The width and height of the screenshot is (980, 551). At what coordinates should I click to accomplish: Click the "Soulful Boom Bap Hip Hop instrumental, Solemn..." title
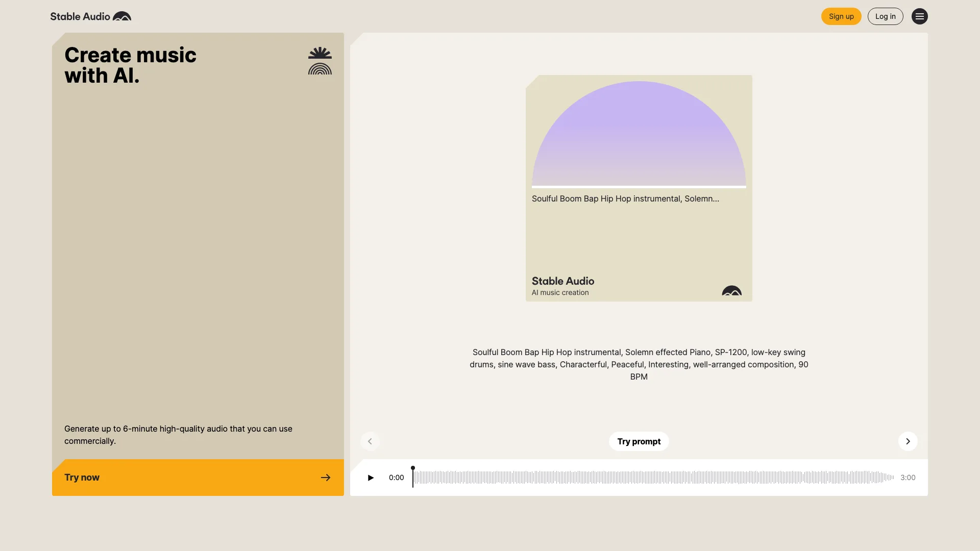click(x=625, y=198)
